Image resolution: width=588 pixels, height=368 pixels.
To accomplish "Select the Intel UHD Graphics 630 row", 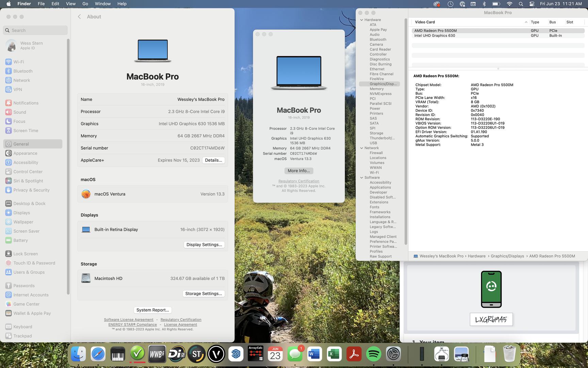I will (498, 35).
